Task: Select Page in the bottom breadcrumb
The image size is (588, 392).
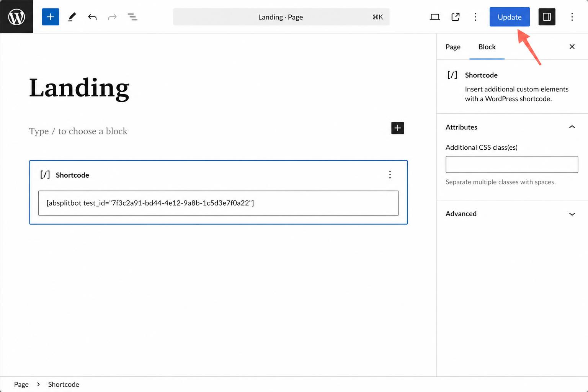Action: pos(21,384)
